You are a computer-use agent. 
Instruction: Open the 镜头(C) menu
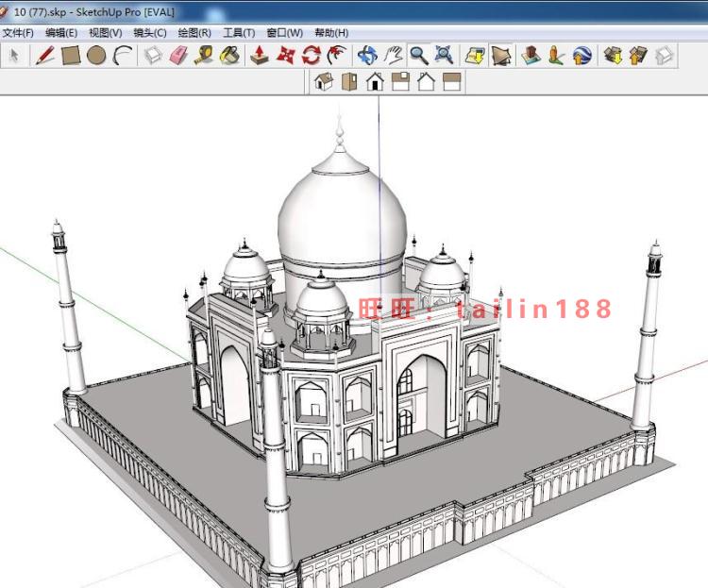click(x=150, y=33)
